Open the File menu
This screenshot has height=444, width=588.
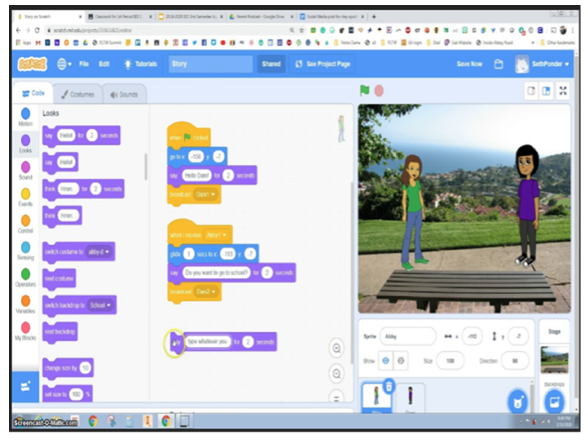tap(84, 64)
